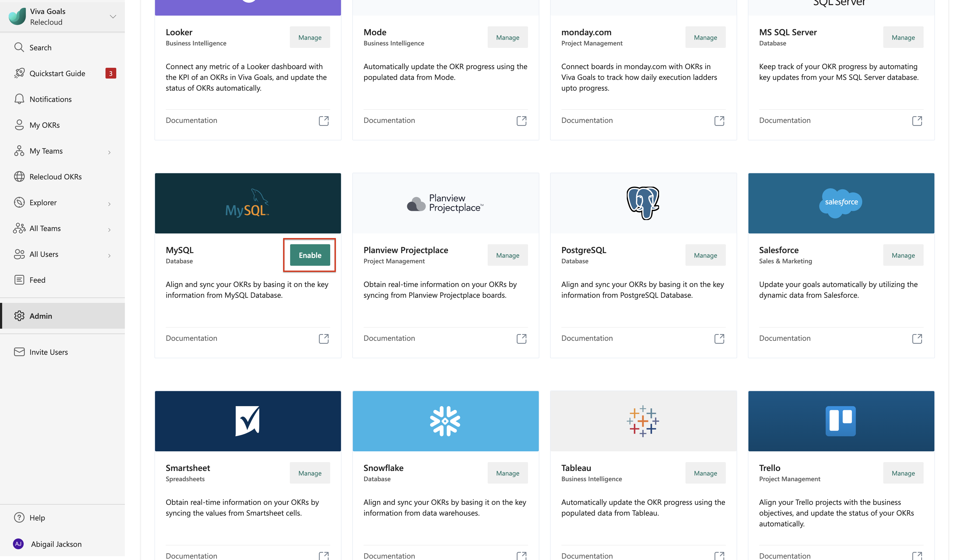964x560 pixels.
Task: Open MySQL documentation external link icon
Action: pyautogui.click(x=324, y=339)
